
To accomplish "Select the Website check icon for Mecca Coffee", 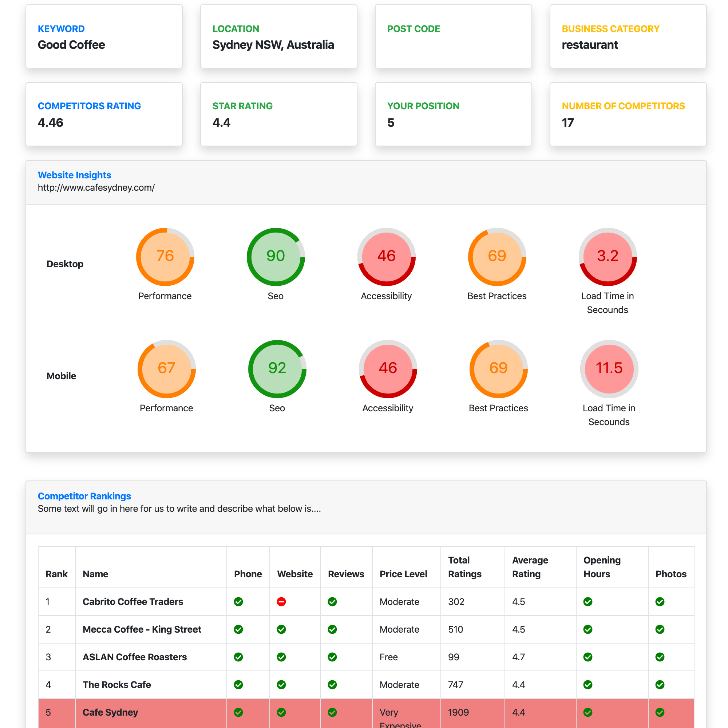I will pyautogui.click(x=281, y=629).
